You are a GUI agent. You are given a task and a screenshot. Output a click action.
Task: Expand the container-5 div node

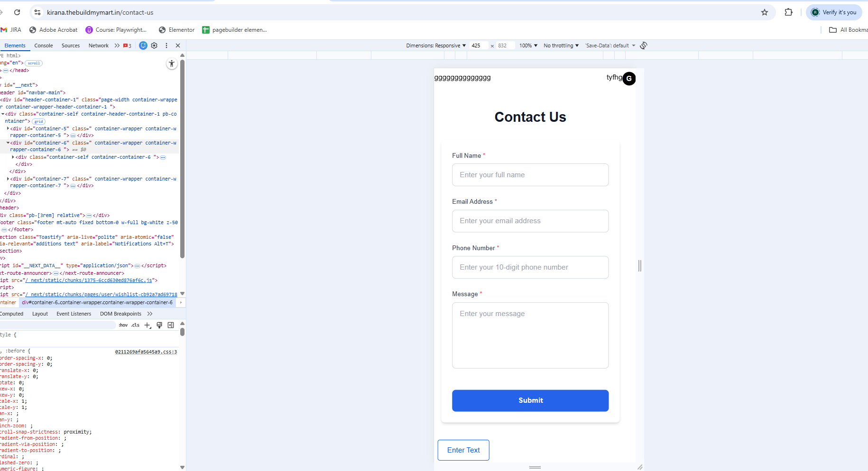pyautogui.click(x=8, y=128)
